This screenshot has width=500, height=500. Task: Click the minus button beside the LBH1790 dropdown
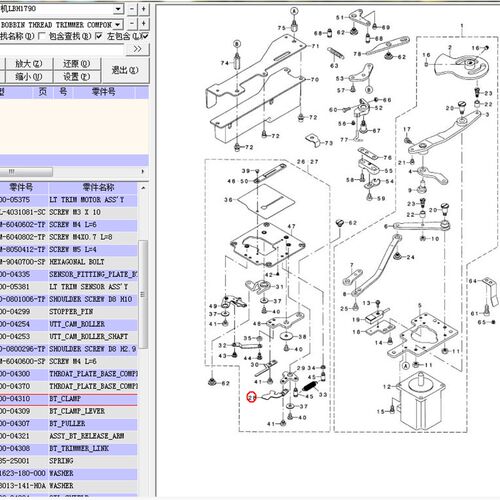[x=132, y=9]
